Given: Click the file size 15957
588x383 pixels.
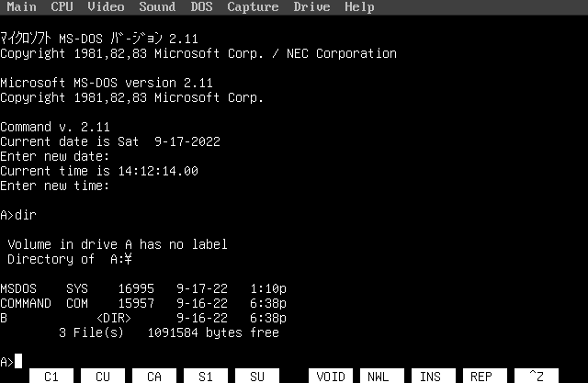Looking at the screenshot, I should pos(136,303).
